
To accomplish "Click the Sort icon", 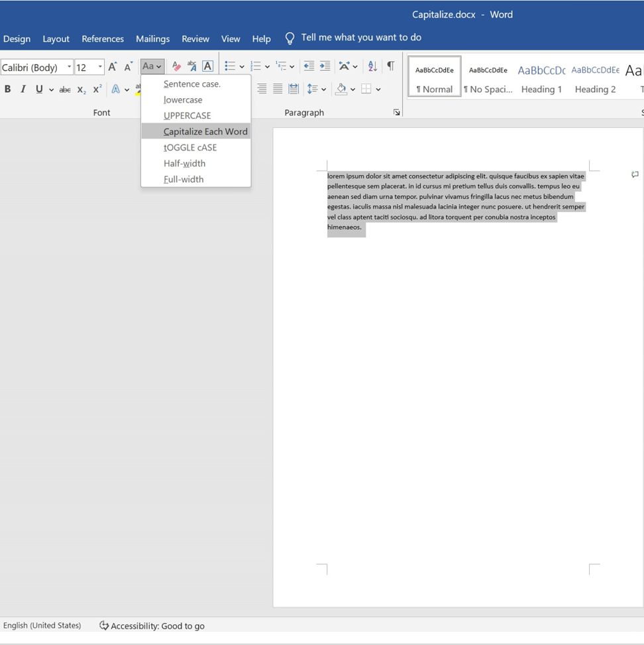I will pyautogui.click(x=372, y=66).
